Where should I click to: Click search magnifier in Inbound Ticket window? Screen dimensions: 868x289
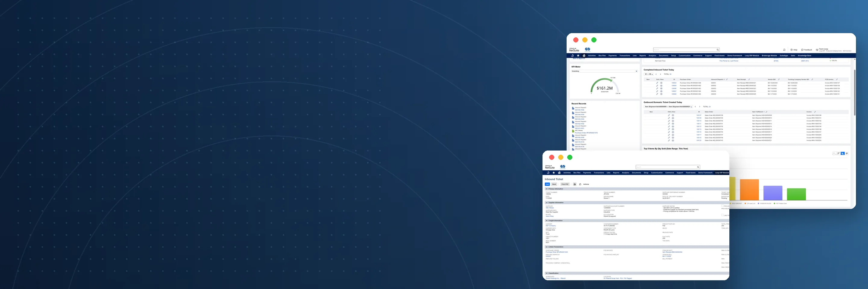(698, 167)
